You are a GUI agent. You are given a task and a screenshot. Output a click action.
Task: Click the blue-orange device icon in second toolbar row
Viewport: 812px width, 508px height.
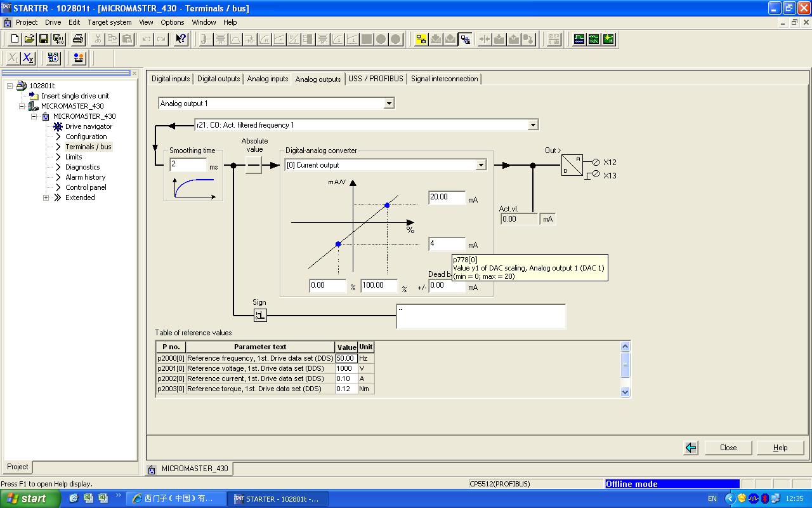79,58
